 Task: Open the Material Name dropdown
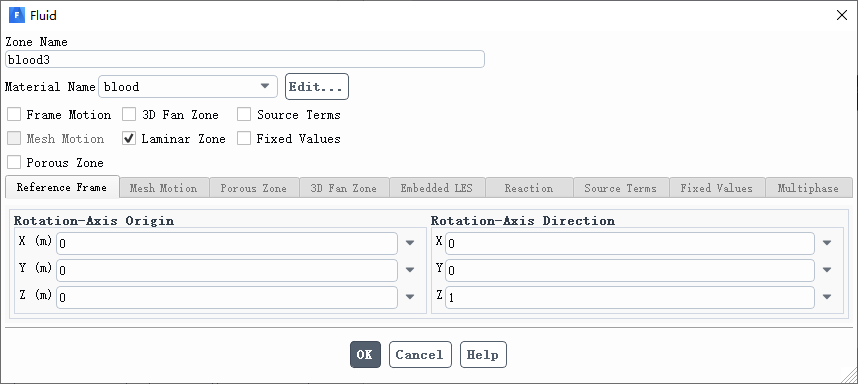188,86
